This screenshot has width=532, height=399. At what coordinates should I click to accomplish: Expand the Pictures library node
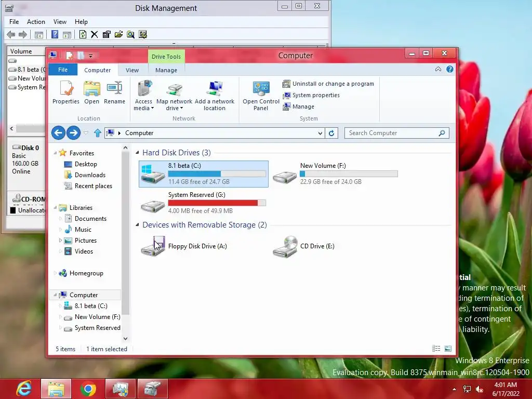60,240
